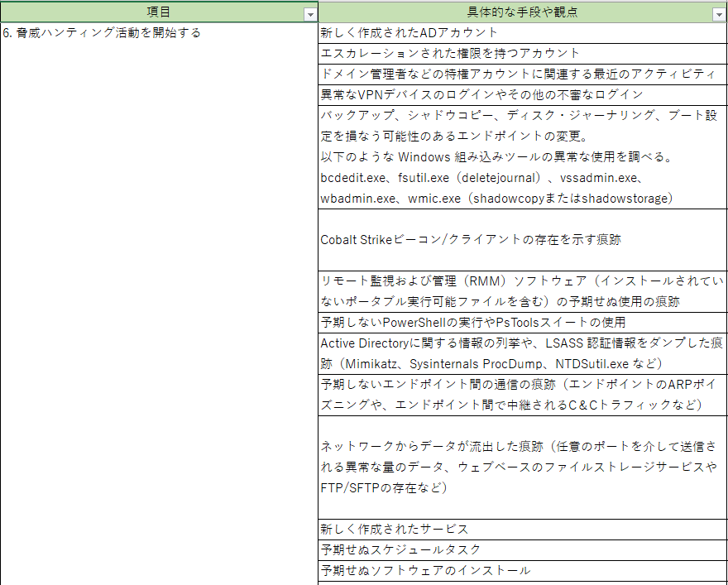Select the データ流出の痕跡 cell mentioning FTP/SFTP
728x585 pixels.
(x=513, y=468)
